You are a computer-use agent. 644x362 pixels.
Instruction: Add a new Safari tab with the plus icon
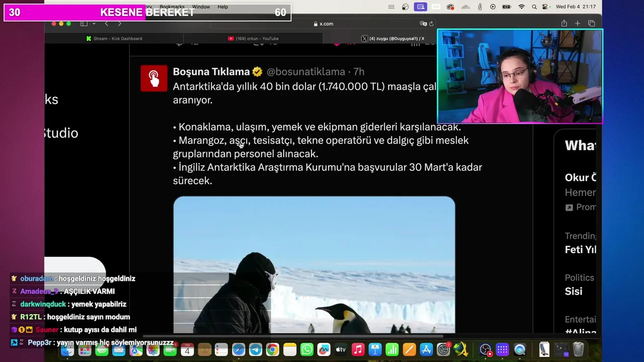578,24
